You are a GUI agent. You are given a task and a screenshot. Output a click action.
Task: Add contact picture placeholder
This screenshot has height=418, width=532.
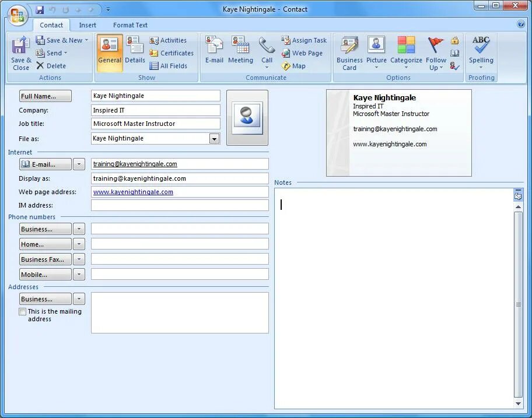coord(247,117)
